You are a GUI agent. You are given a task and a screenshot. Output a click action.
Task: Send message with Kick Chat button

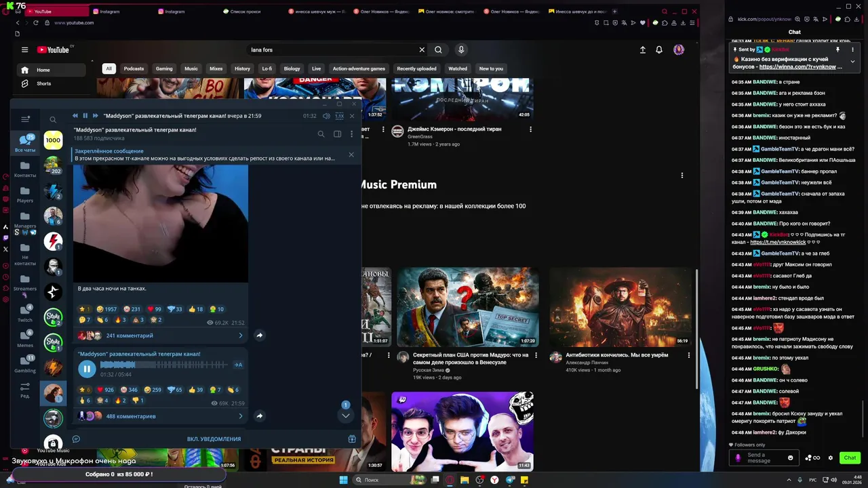tap(850, 458)
